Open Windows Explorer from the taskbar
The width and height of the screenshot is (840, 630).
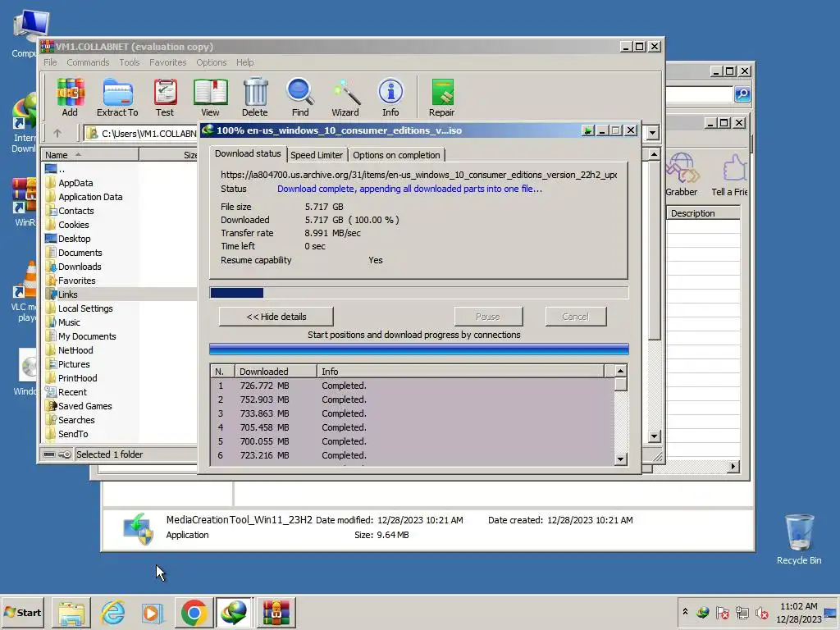point(71,612)
